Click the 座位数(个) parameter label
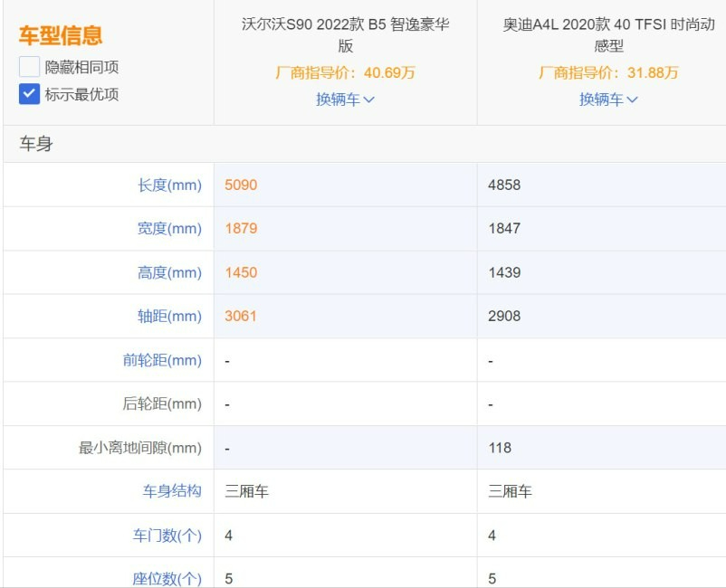726x588 pixels. 167,578
